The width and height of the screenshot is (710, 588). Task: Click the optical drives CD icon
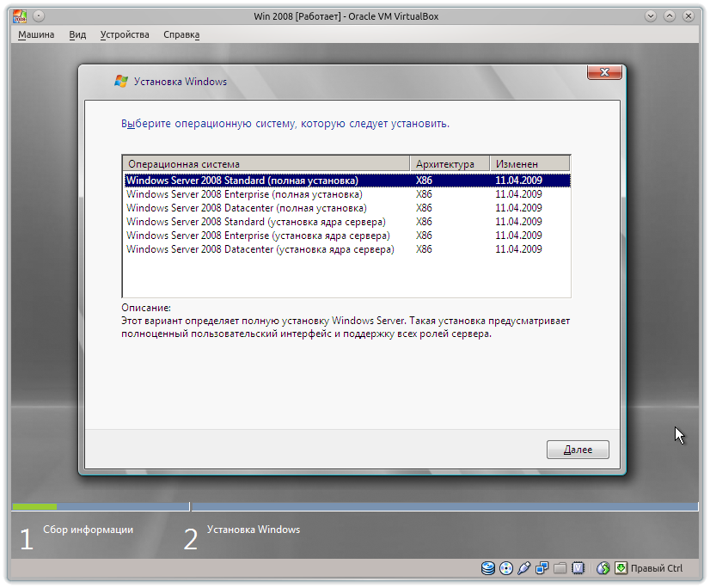[x=505, y=567]
